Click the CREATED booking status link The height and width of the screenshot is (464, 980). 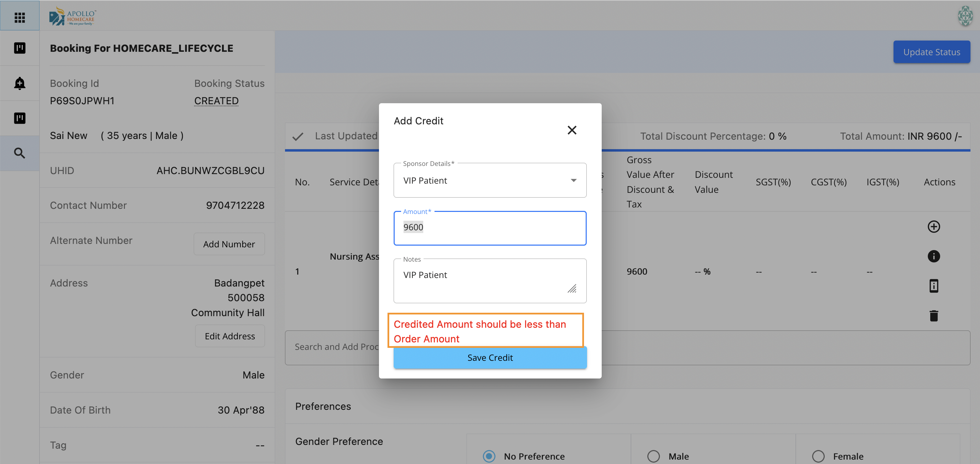tap(216, 101)
